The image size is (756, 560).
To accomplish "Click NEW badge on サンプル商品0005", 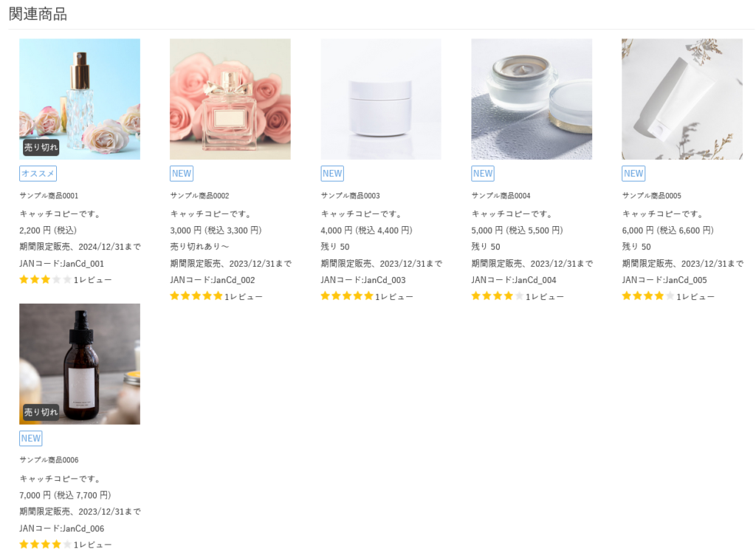I will pos(633,174).
